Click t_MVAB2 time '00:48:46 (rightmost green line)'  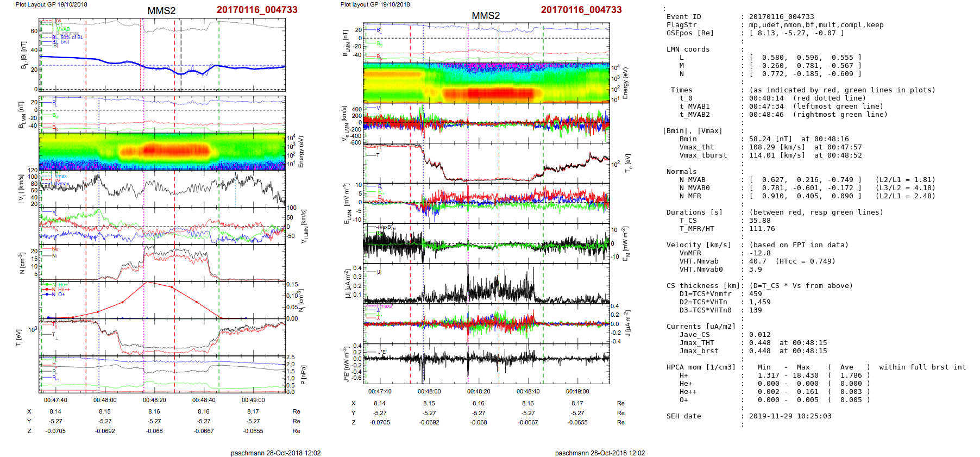coord(819,115)
